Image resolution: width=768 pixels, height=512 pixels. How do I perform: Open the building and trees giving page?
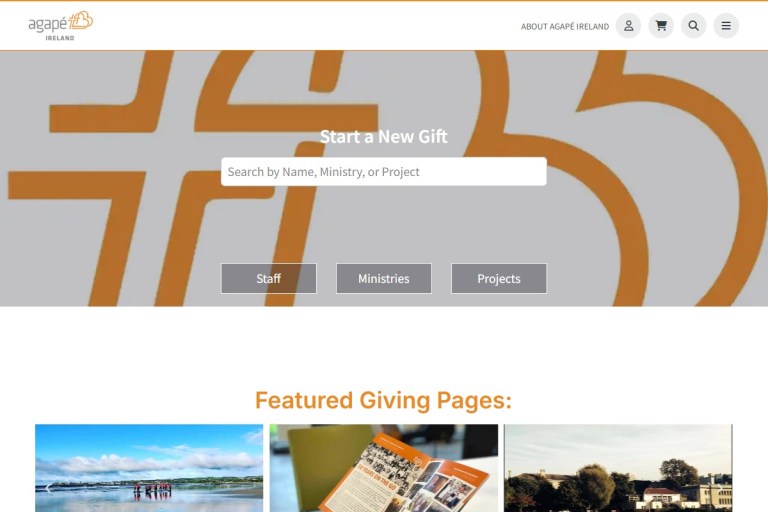618,468
